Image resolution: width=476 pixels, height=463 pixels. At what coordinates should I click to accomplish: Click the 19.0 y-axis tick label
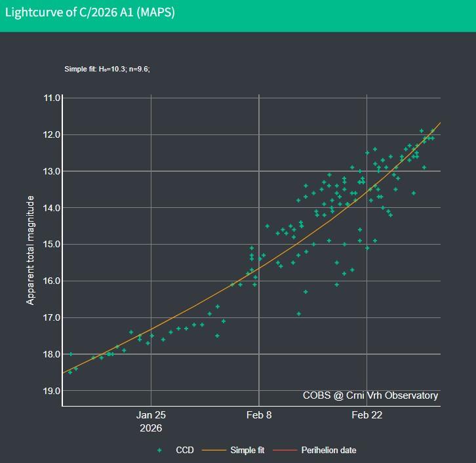click(x=52, y=391)
